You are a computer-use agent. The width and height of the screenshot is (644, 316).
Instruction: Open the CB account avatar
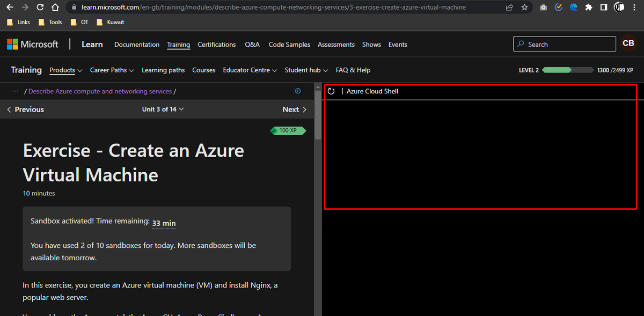tap(628, 43)
